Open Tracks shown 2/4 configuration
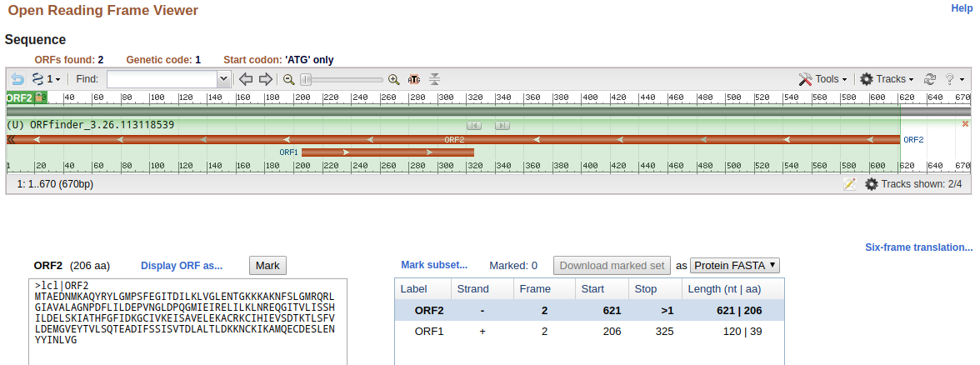This screenshot has width=980, height=365. (x=913, y=184)
